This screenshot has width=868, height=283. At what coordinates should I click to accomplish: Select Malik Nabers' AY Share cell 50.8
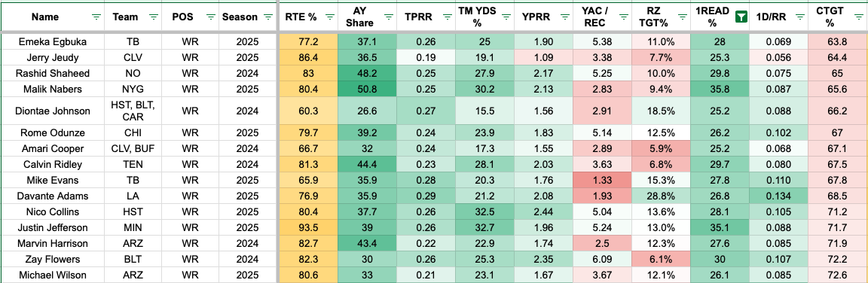(x=368, y=89)
